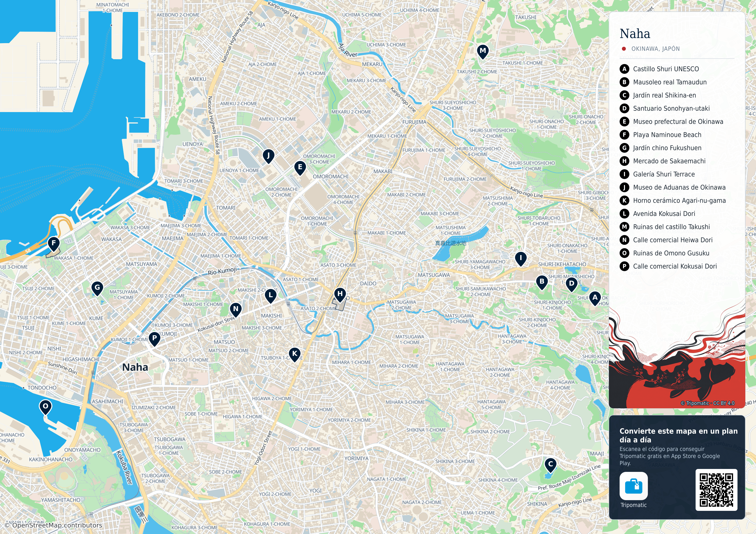This screenshot has height=534, width=756.
Task: Click 'Horno cerámico Agari-nu-gama' entry
Action: coord(673,201)
